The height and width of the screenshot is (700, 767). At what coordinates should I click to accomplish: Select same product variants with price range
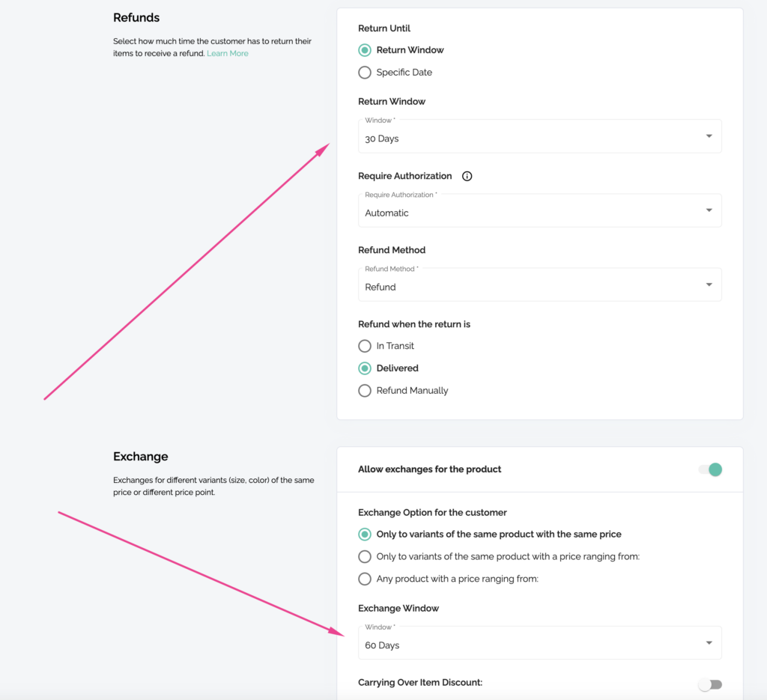point(365,557)
